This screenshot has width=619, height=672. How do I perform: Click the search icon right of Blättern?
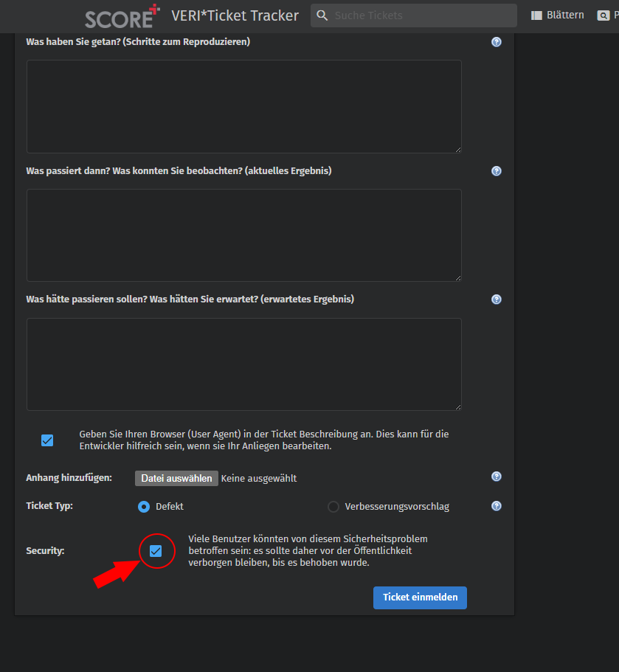point(604,15)
